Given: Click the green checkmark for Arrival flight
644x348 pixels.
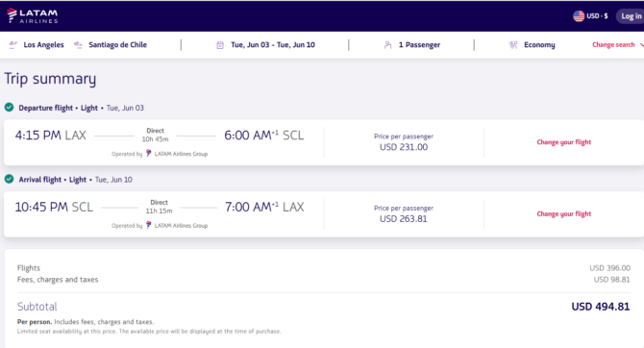Looking at the screenshot, I should click(9, 179).
